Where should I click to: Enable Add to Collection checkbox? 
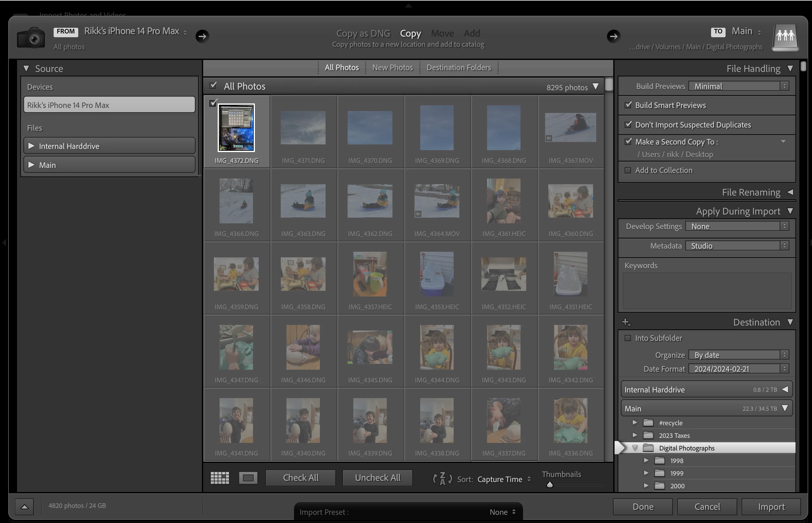click(628, 170)
